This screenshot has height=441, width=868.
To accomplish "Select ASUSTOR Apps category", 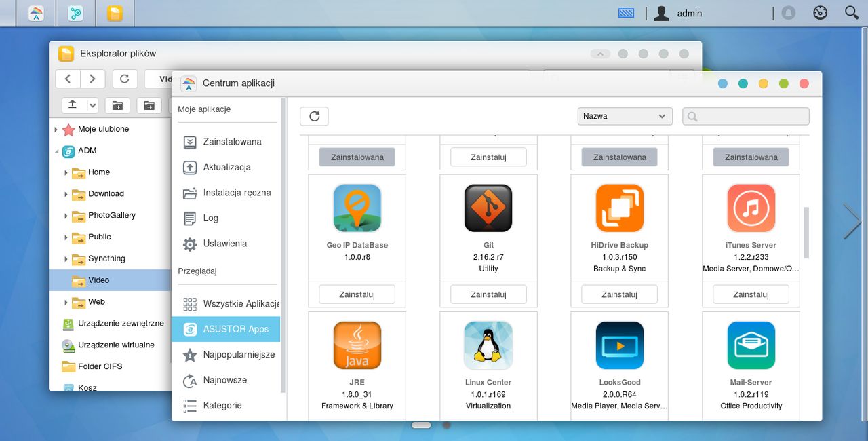I will 226,329.
